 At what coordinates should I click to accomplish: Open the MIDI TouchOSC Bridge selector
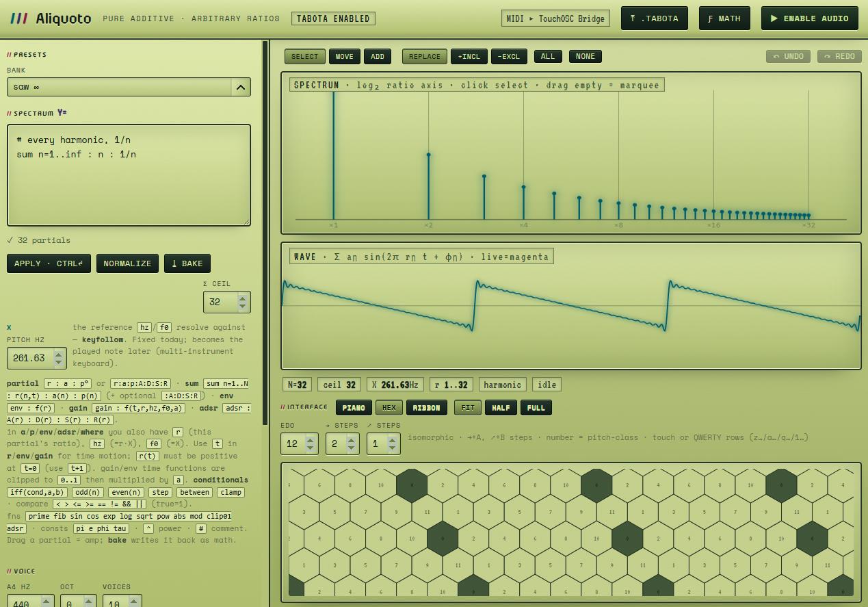pyautogui.click(x=555, y=18)
